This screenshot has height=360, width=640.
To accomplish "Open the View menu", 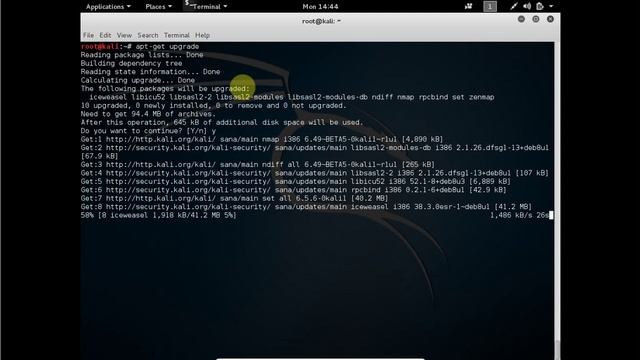I will click(x=124, y=36).
